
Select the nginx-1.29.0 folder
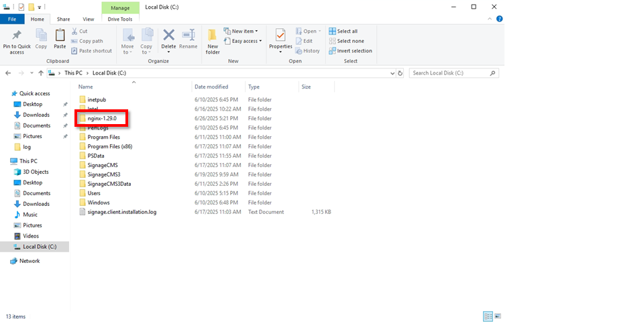tap(102, 118)
